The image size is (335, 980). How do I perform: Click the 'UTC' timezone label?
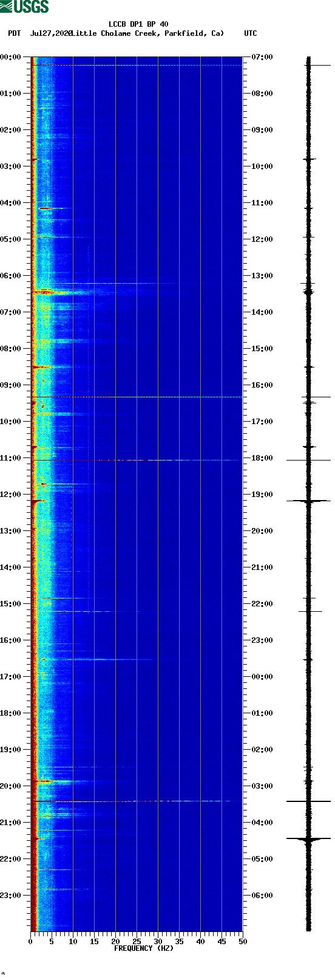coord(251,33)
